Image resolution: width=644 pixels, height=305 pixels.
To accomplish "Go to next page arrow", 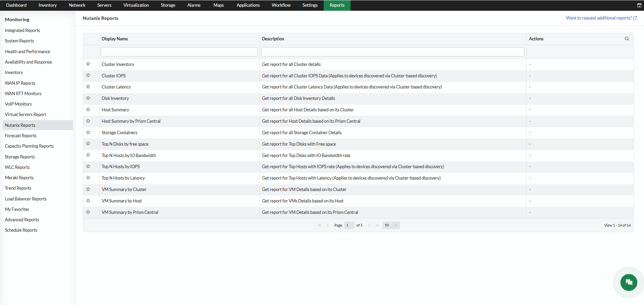I will coord(369,225).
